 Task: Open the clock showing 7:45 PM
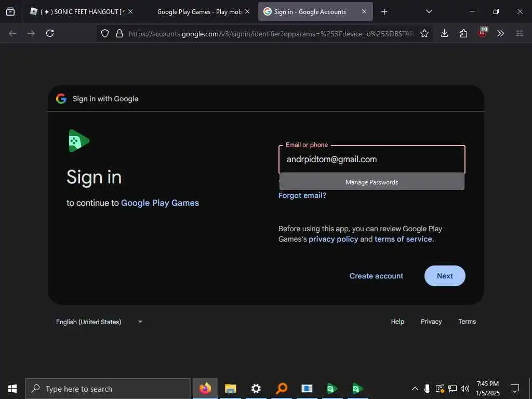(487, 389)
